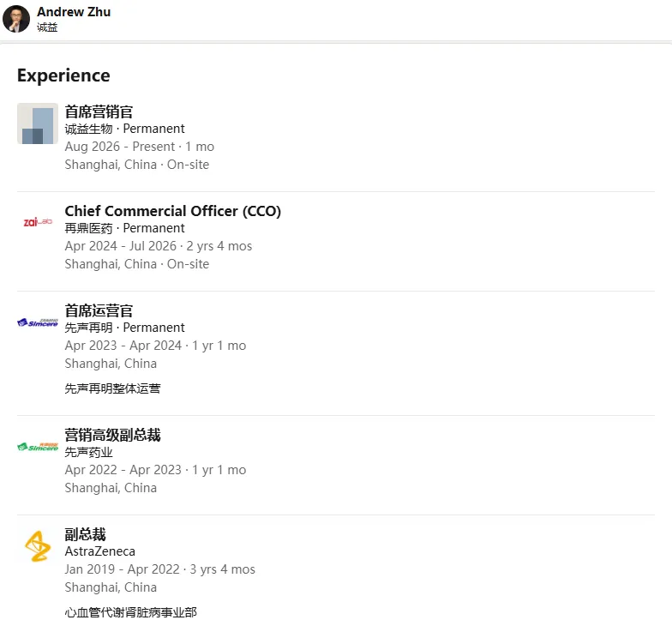Click 再鼎医药 · Permanent company line
Viewport: 672px width, 620px height.
pos(125,228)
